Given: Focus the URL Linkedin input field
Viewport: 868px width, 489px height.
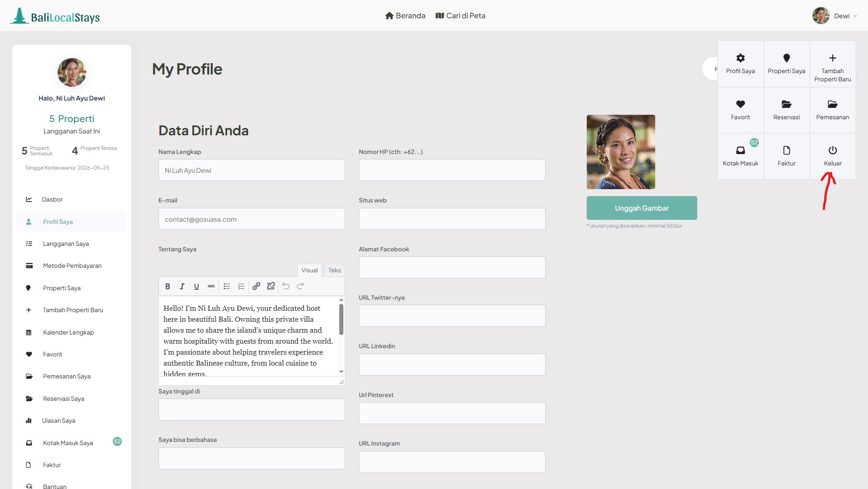Looking at the screenshot, I should [x=452, y=365].
